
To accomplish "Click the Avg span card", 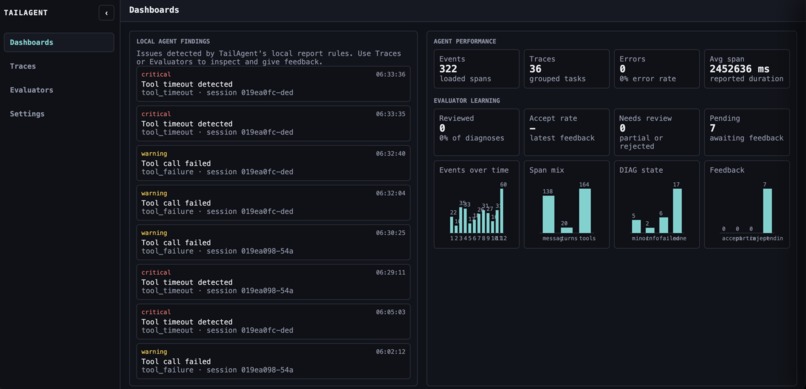I will tap(747, 69).
